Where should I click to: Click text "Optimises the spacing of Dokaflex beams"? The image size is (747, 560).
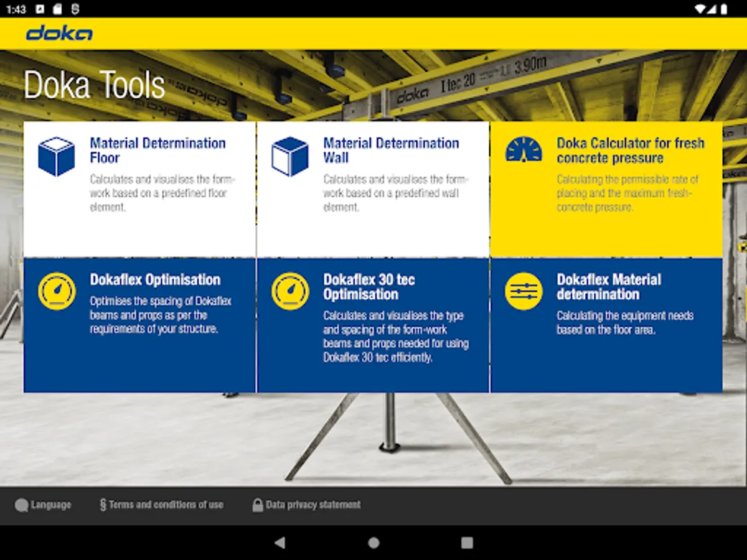click(x=161, y=308)
